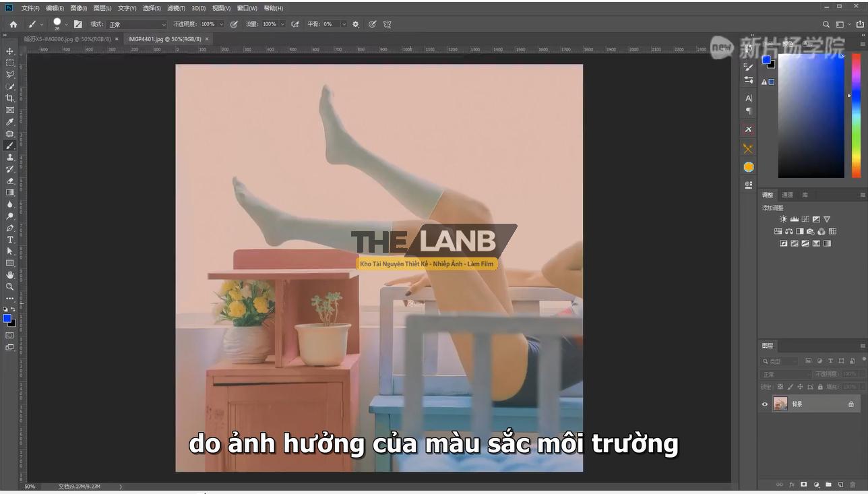The width and height of the screenshot is (868, 494).
Task: Open the brush opacity dropdown arrow
Action: [x=220, y=24]
